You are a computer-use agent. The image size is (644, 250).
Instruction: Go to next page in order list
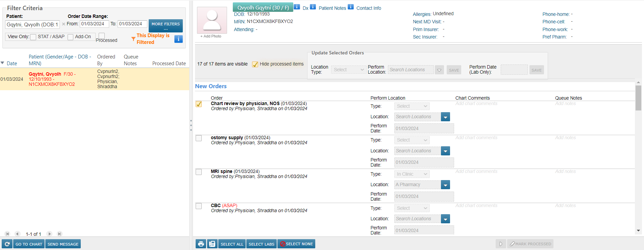49,234
